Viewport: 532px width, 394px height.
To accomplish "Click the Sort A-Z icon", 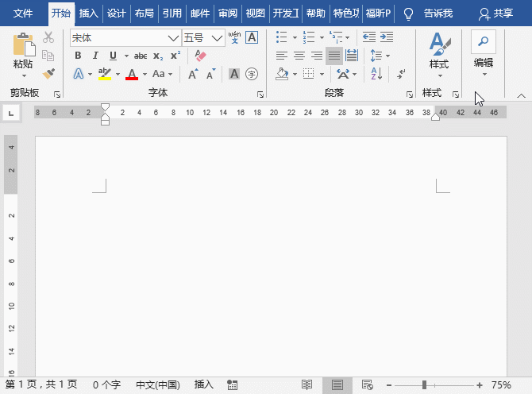I will click(x=376, y=74).
